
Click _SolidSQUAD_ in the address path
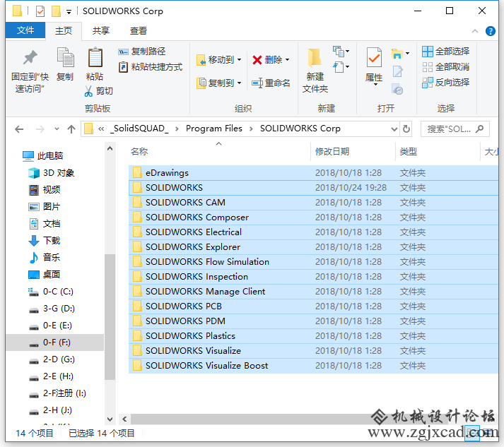[139, 129]
